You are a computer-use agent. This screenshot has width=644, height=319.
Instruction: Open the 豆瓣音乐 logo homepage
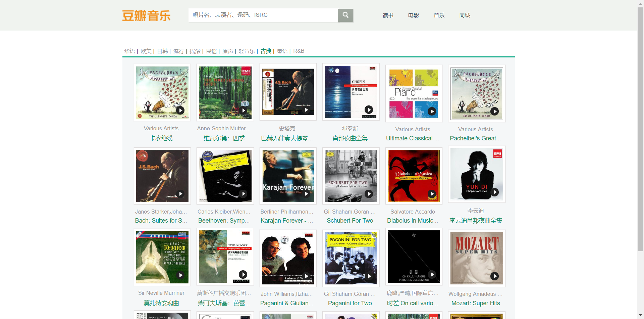[146, 15]
